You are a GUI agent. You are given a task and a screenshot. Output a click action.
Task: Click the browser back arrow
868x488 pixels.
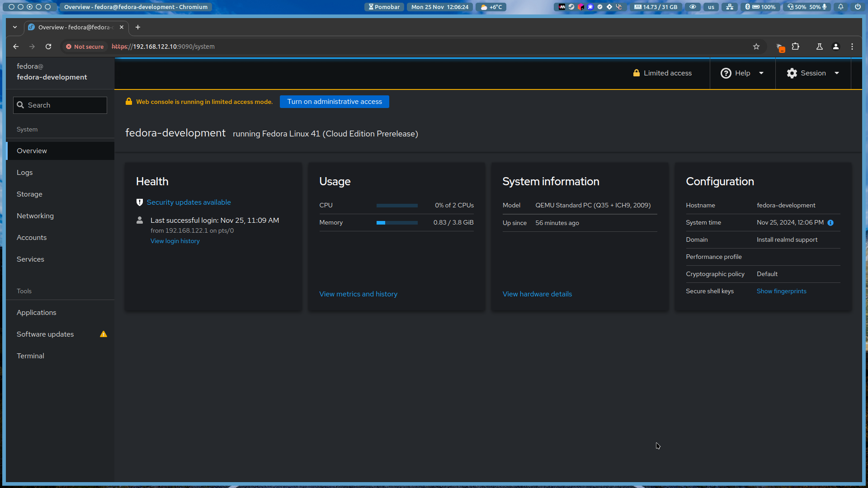[16, 47]
